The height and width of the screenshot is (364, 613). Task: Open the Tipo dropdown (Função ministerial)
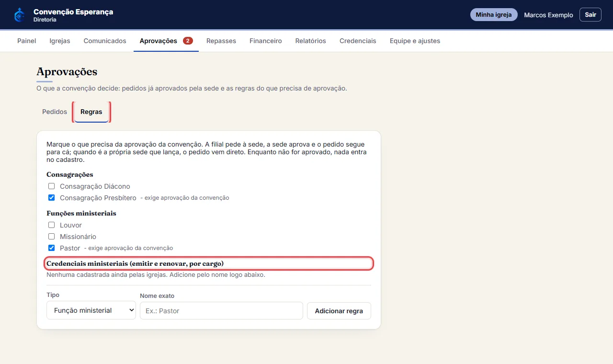[x=91, y=310]
